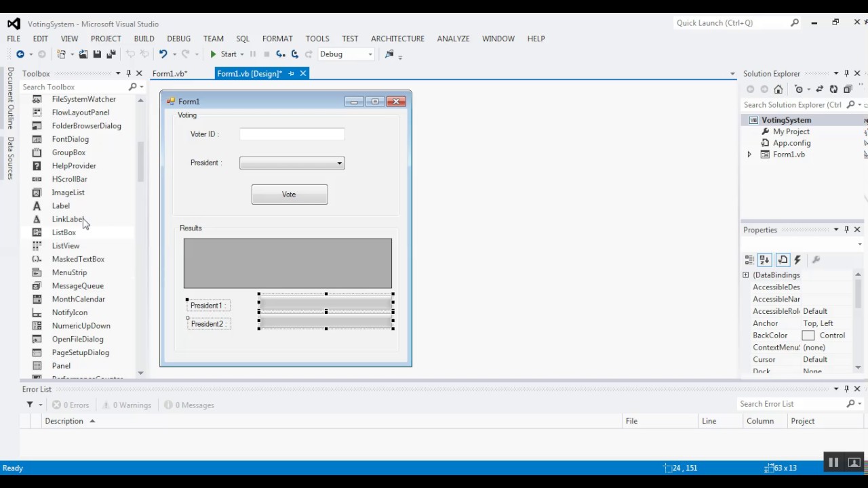Expand the (DataBindings) property group
Viewport: 868px width, 488px height.
coord(746,275)
